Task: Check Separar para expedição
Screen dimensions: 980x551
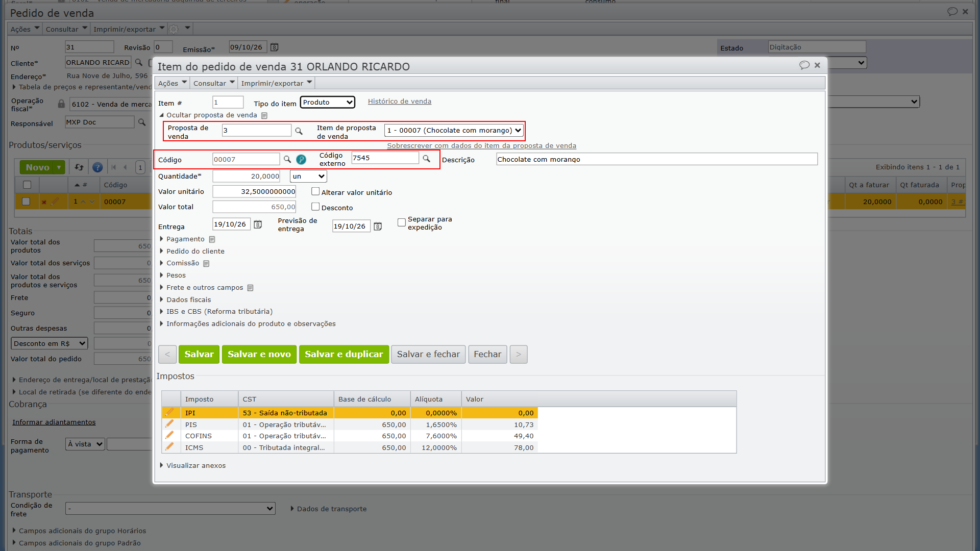Action: tap(402, 222)
